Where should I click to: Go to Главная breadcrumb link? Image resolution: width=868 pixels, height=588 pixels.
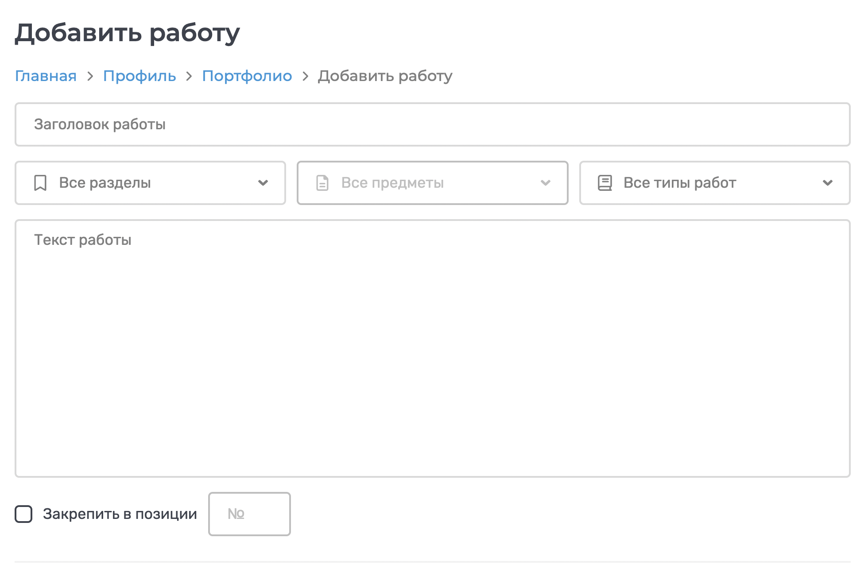point(46,76)
